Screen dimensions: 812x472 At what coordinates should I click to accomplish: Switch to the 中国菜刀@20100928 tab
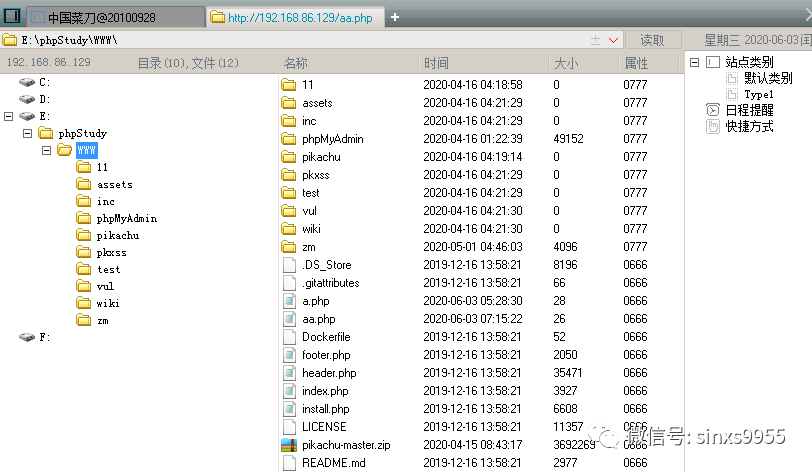[115, 18]
